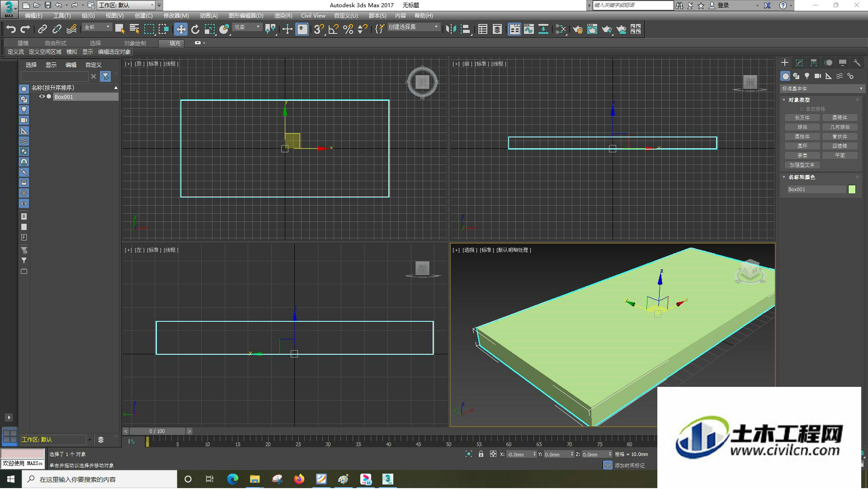
Task: Activate the Select and Scale tool
Action: (x=210, y=29)
